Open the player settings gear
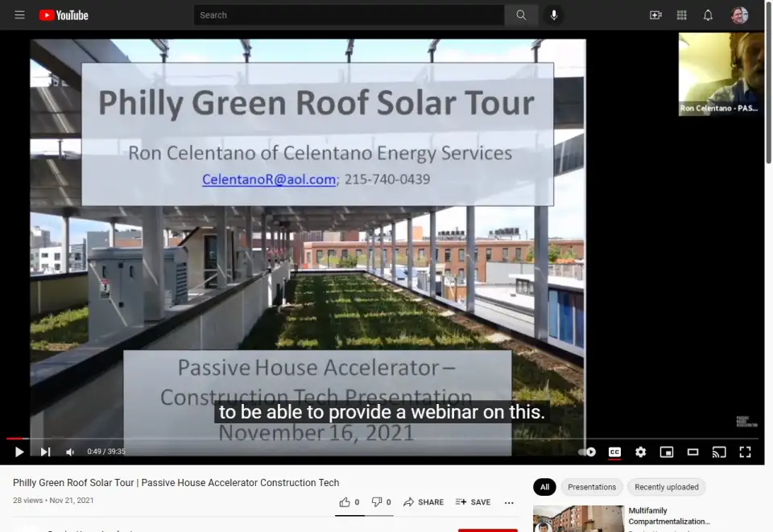Image resolution: width=773 pixels, height=532 pixels. [640, 452]
